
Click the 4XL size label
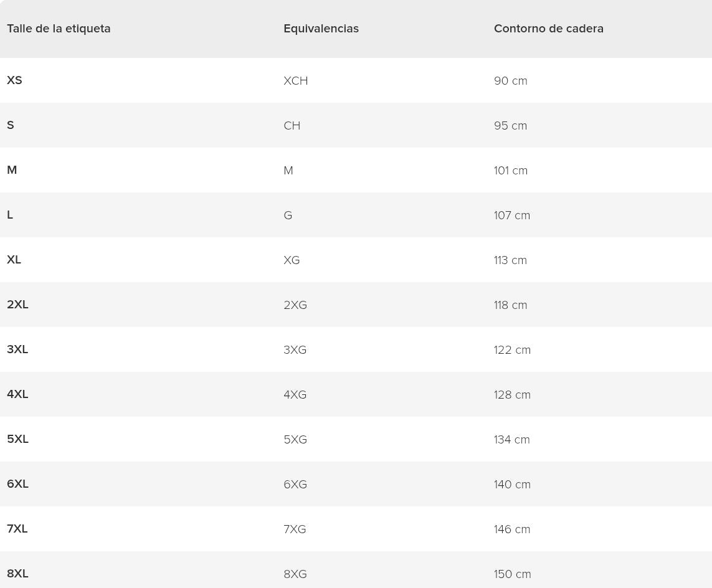coord(17,394)
